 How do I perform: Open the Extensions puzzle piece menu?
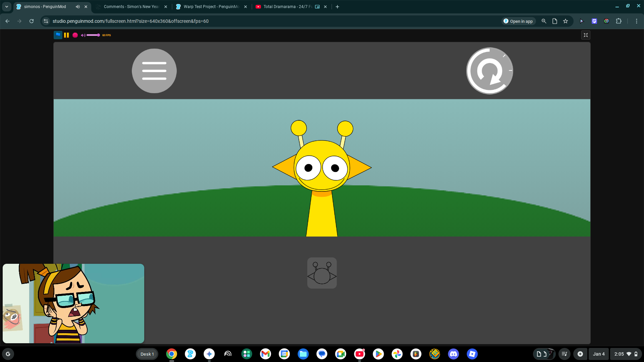click(619, 21)
